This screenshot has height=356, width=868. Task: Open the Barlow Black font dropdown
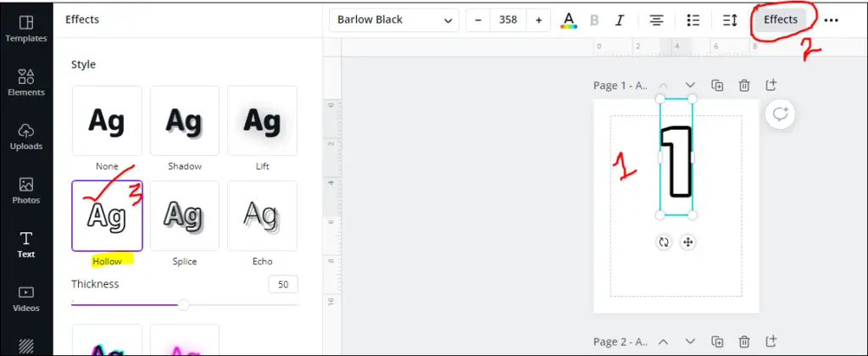point(394,20)
